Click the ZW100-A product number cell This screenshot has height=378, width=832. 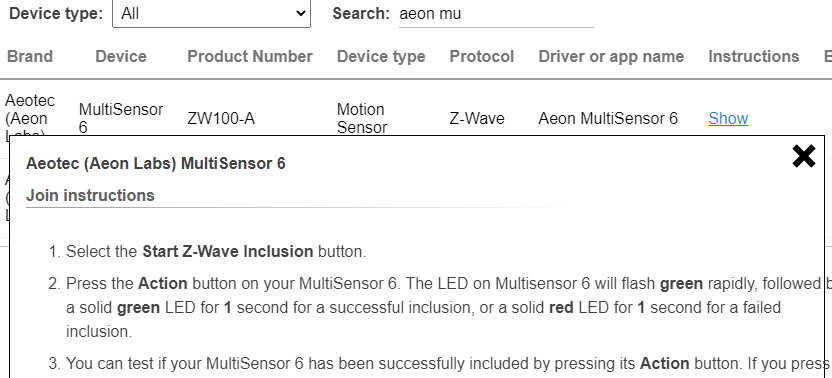coord(221,118)
